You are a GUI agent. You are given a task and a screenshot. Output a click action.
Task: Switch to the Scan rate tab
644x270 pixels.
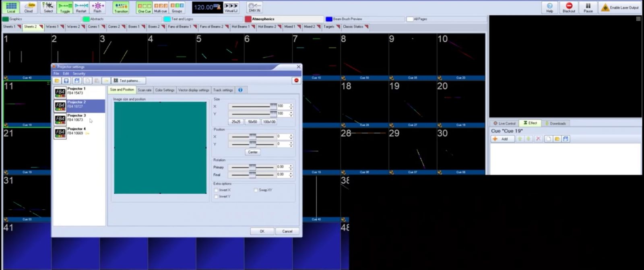144,90
